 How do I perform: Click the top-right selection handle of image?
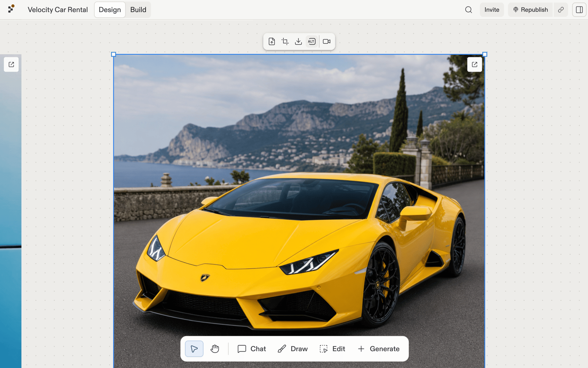click(x=485, y=54)
